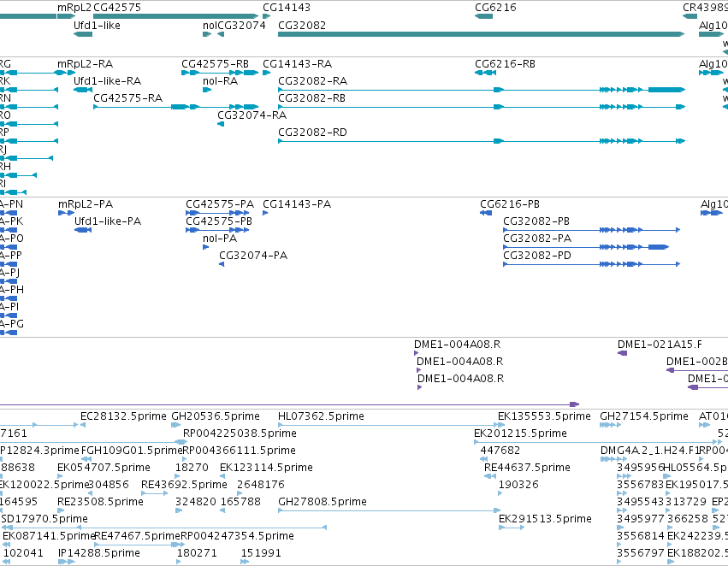
Task: Open the 180271 feature label
Action: [197, 553]
